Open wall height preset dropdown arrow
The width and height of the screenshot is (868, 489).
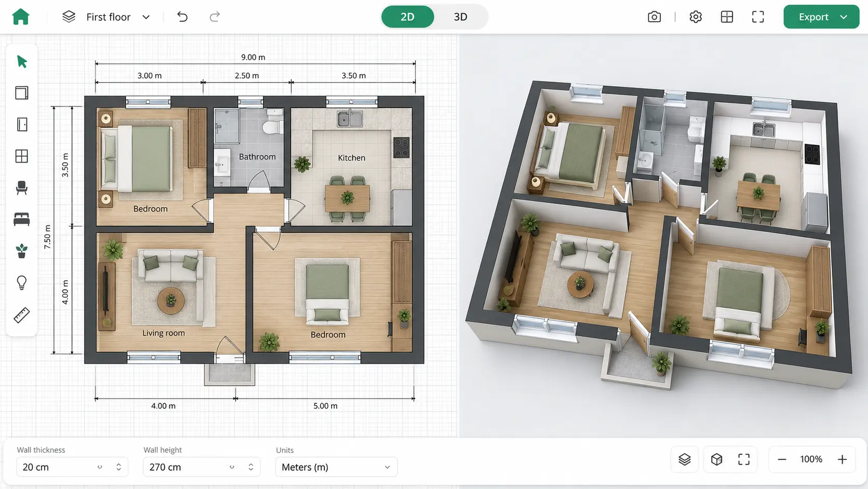(x=232, y=467)
